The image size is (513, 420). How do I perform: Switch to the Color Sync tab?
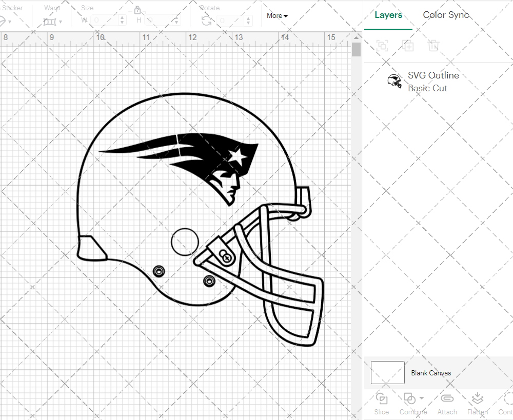(446, 15)
